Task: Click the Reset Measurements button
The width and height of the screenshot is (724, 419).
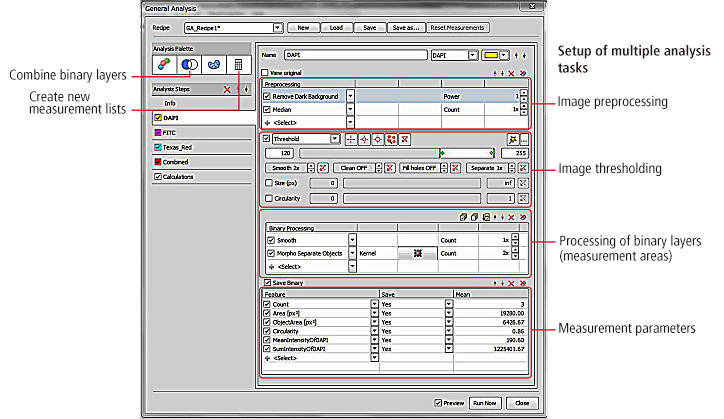Action: 459,28
